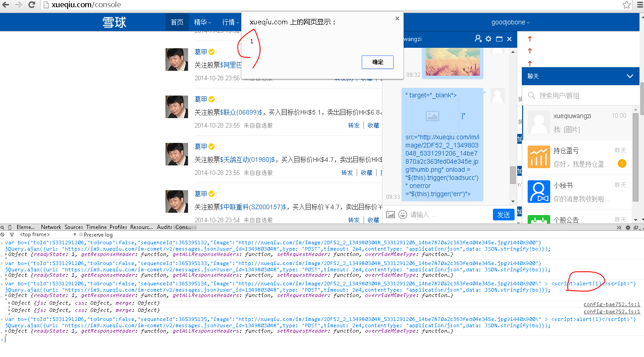This screenshot has height=357, width=644.
Task: Reload the page with the refresh icon
Action: pyautogui.click(x=32, y=5)
